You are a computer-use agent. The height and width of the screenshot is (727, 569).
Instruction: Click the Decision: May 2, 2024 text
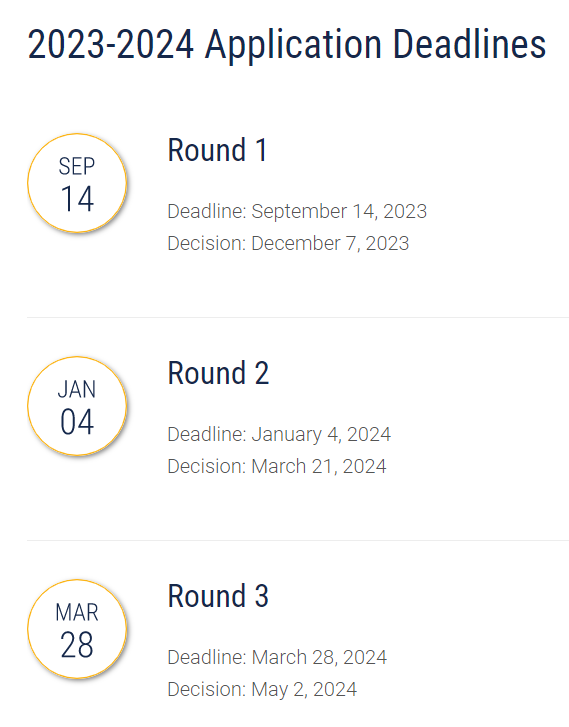click(x=262, y=690)
